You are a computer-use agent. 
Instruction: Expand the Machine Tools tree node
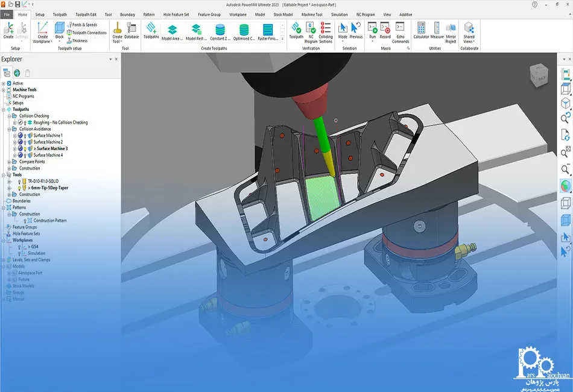(x=4, y=90)
